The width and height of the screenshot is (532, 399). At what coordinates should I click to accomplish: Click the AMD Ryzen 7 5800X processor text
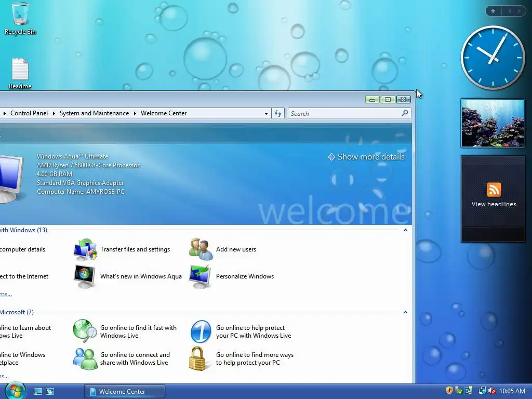(88, 165)
